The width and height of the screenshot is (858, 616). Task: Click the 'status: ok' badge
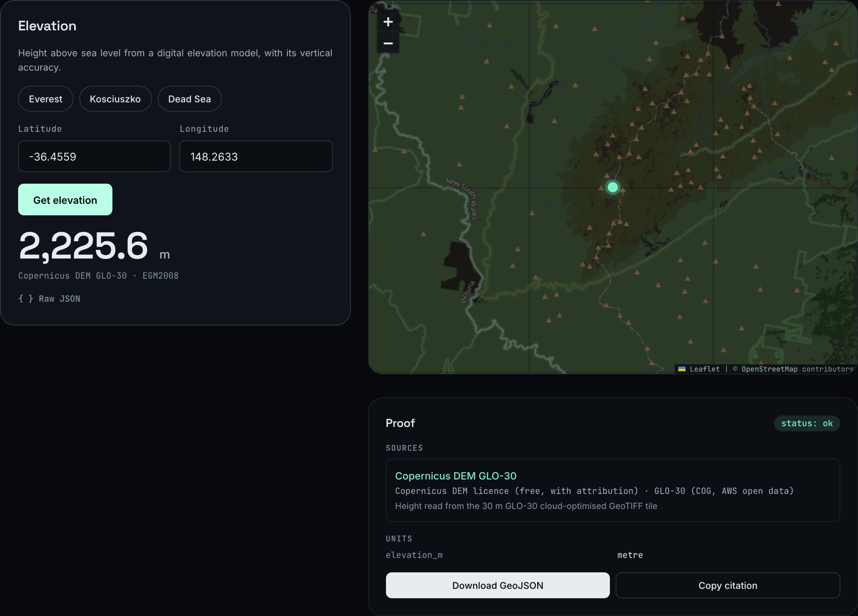point(807,423)
